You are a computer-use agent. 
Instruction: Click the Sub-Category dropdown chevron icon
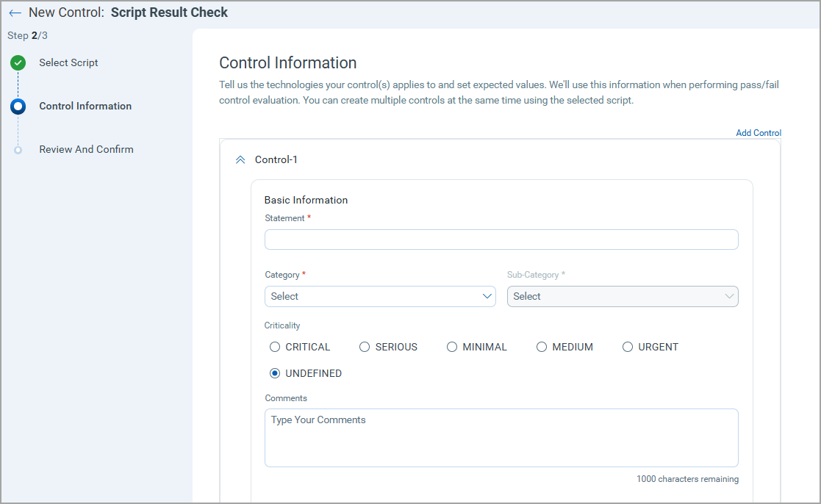[x=728, y=296]
